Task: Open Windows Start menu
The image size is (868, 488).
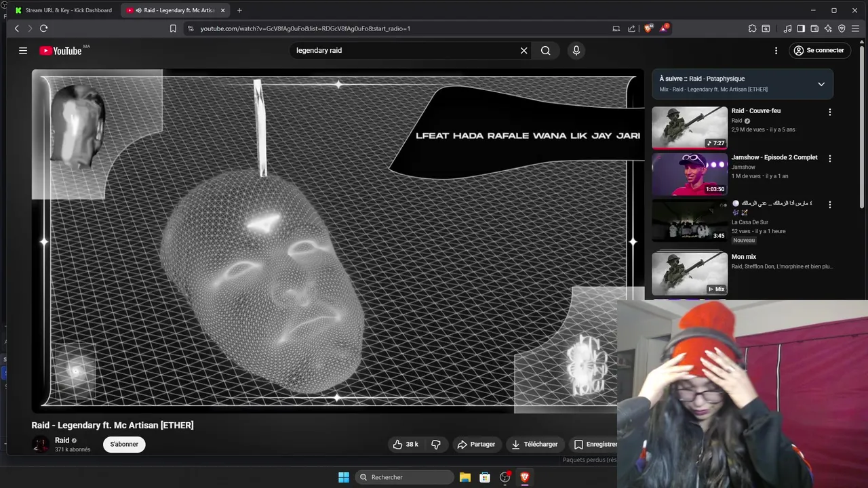Action: tap(344, 477)
